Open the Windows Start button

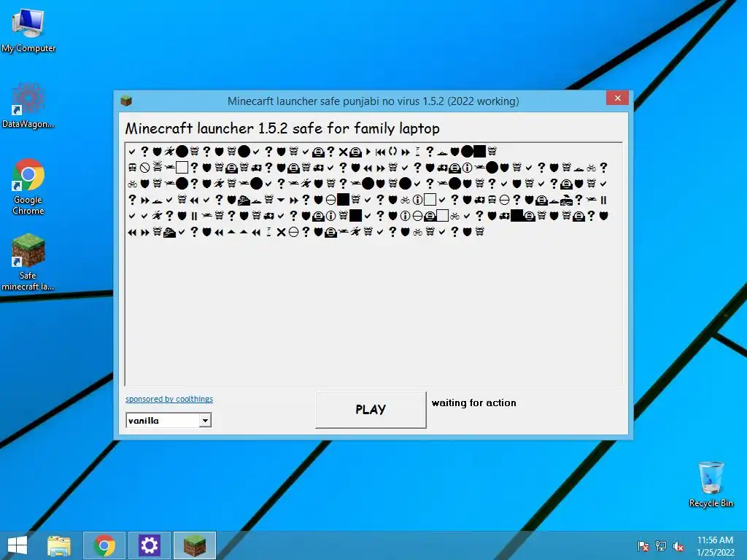18,545
